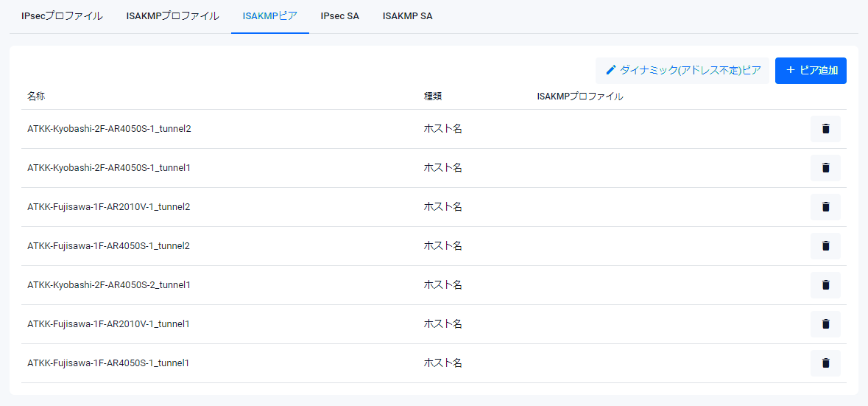Click the ピア追加 button
This screenshot has width=868, height=406.
pyautogui.click(x=811, y=71)
